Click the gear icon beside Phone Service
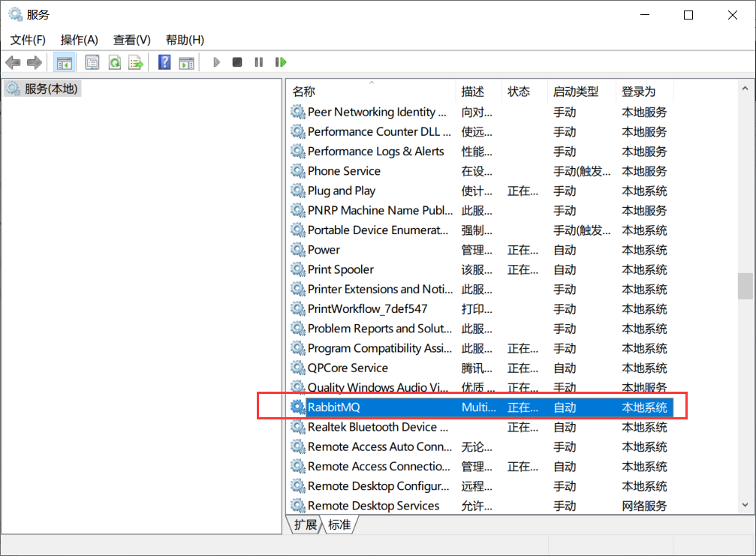756x556 pixels. [298, 171]
